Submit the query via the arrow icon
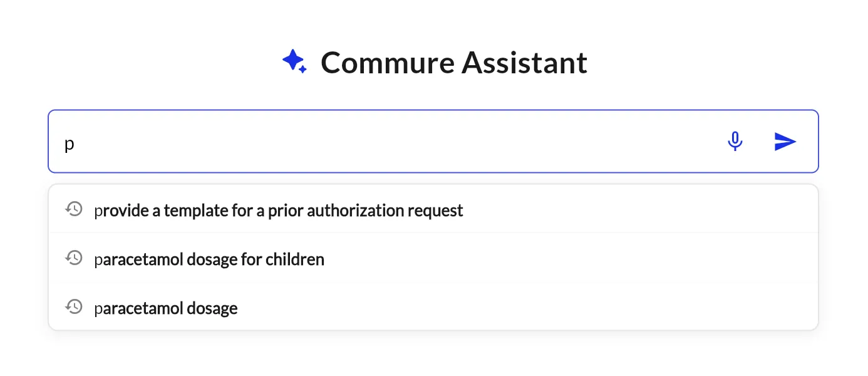Viewport: 868px width, 376px height. pos(785,142)
